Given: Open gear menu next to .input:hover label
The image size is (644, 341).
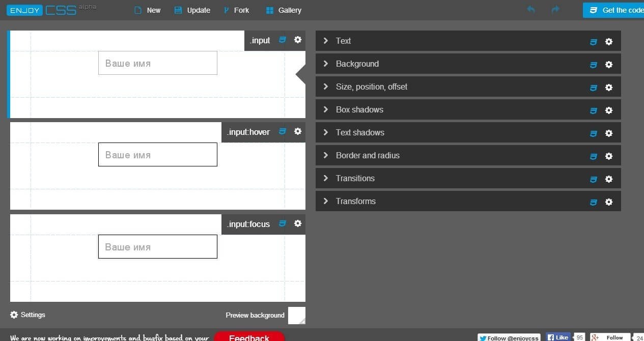Looking at the screenshot, I should click(298, 131).
